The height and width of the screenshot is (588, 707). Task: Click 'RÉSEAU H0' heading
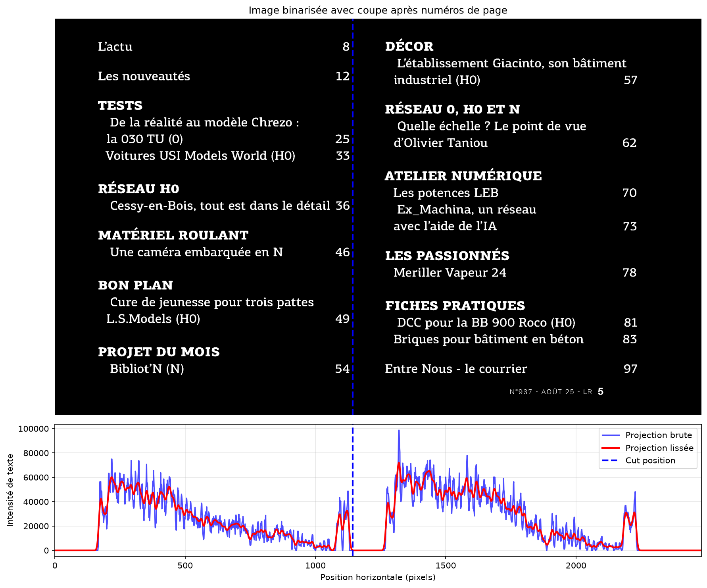click(138, 189)
